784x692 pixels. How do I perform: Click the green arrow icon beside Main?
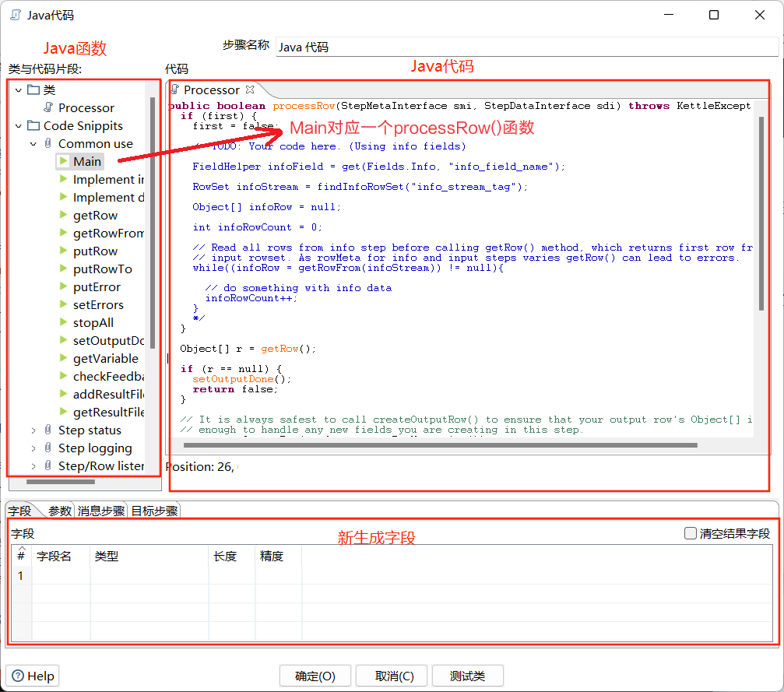tap(63, 161)
